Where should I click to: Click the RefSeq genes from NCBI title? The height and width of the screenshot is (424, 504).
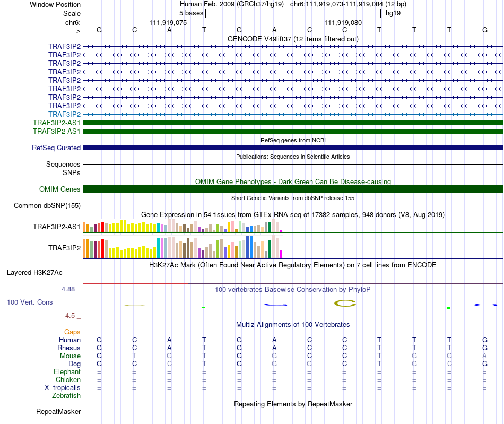coord(293,140)
